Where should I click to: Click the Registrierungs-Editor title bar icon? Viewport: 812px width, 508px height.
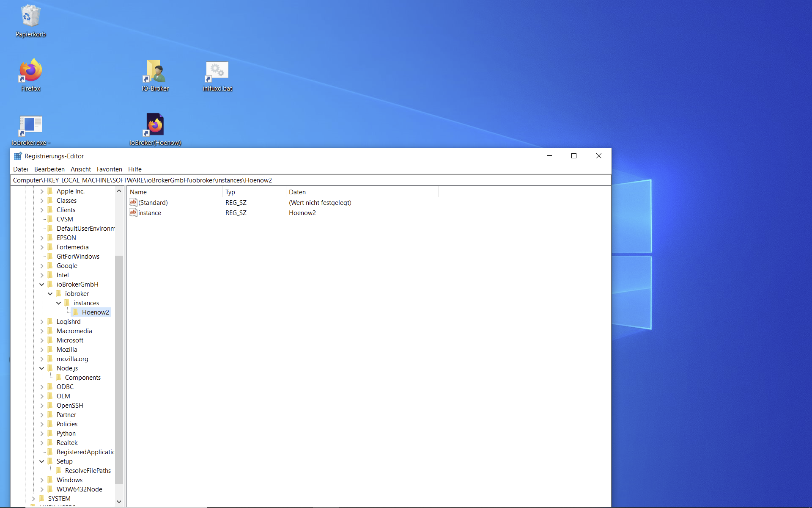17,156
